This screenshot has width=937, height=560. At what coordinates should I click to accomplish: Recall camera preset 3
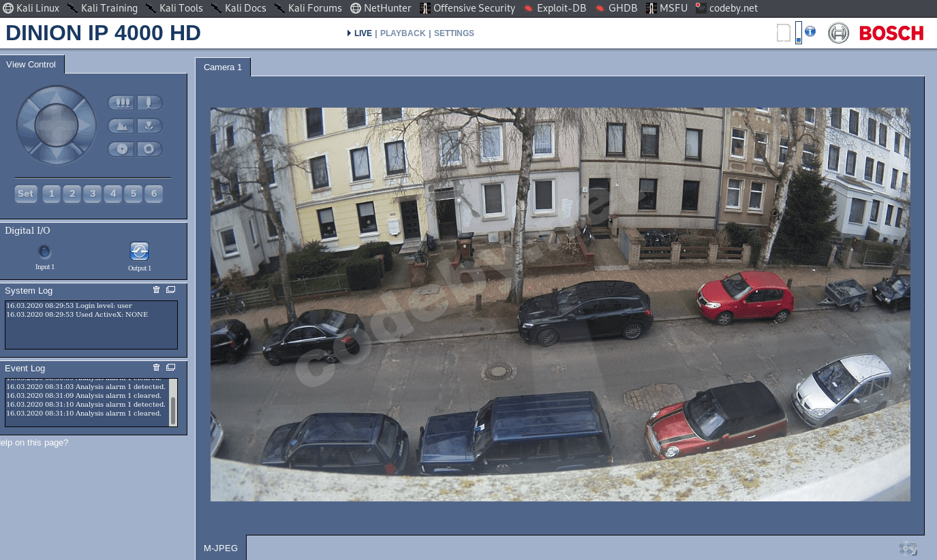(93, 194)
